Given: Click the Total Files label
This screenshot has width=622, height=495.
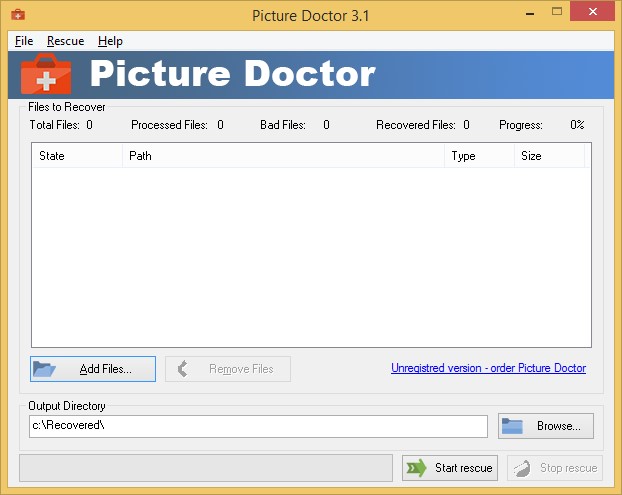Looking at the screenshot, I should point(55,125).
